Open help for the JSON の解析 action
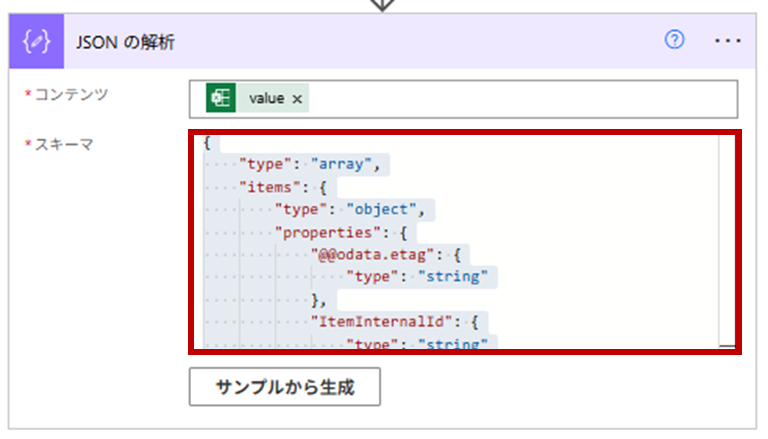 coord(674,40)
